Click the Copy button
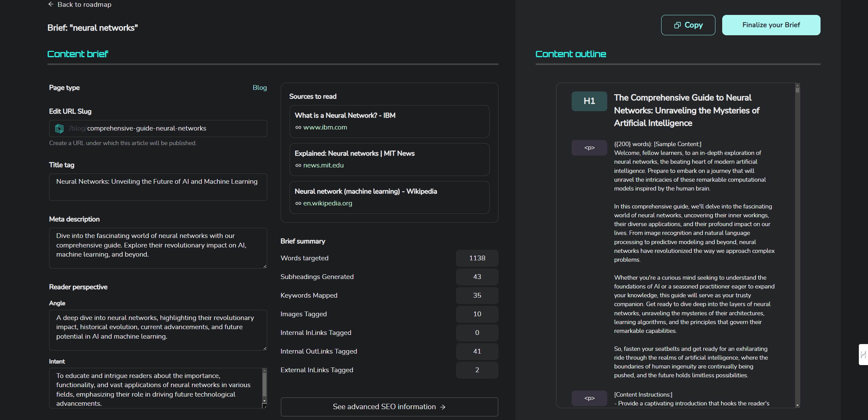 click(x=688, y=25)
